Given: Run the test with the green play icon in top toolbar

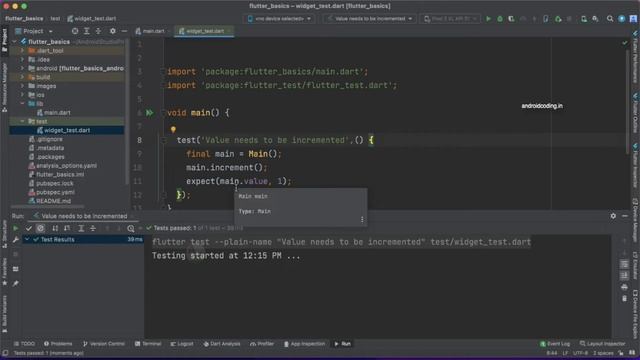Looking at the screenshot, I should (488, 19).
